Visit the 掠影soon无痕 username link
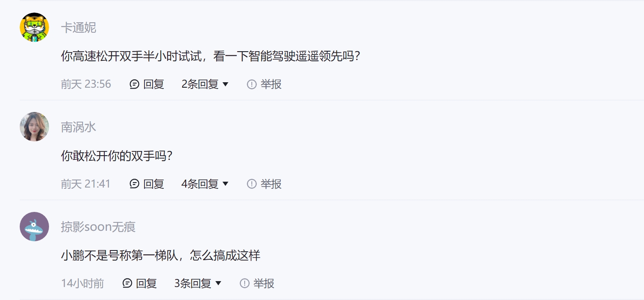Image resolution: width=644 pixels, height=300 pixels. pyautogui.click(x=98, y=227)
